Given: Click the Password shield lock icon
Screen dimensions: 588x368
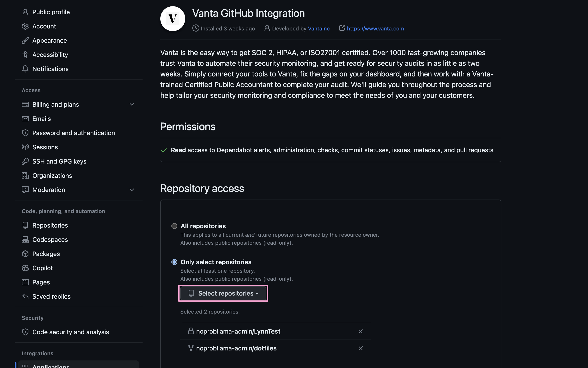Looking at the screenshot, I should click(25, 133).
